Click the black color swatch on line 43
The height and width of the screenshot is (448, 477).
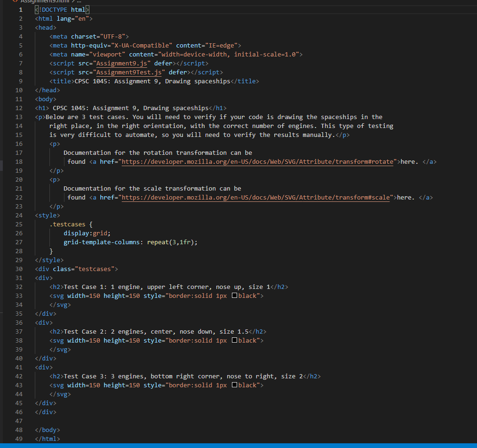[x=234, y=385]
